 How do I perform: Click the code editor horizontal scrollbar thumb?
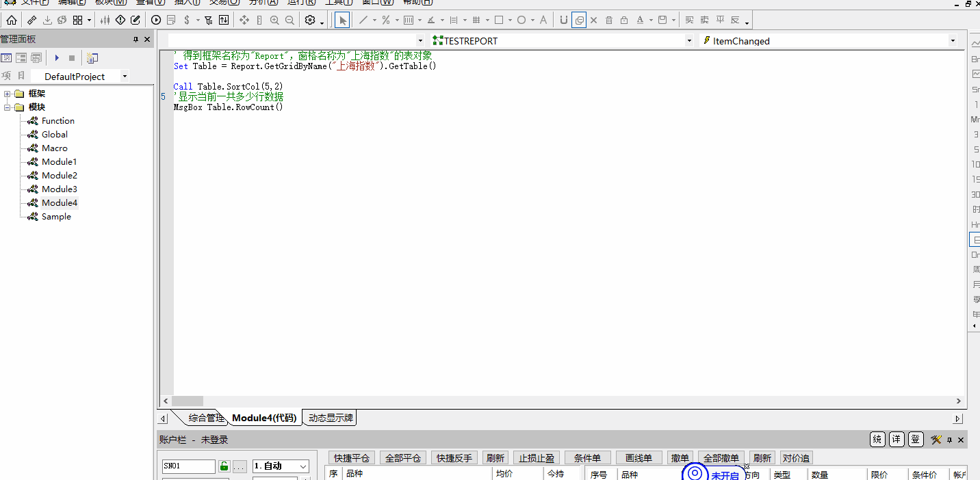pyautogui.click(x=188, y=401)
